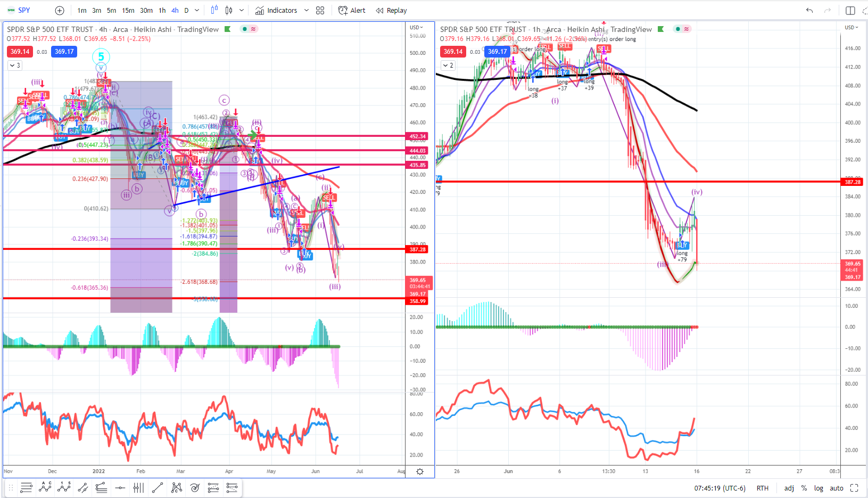
Task: Select 15m timeframe
Action: point(128,11)
